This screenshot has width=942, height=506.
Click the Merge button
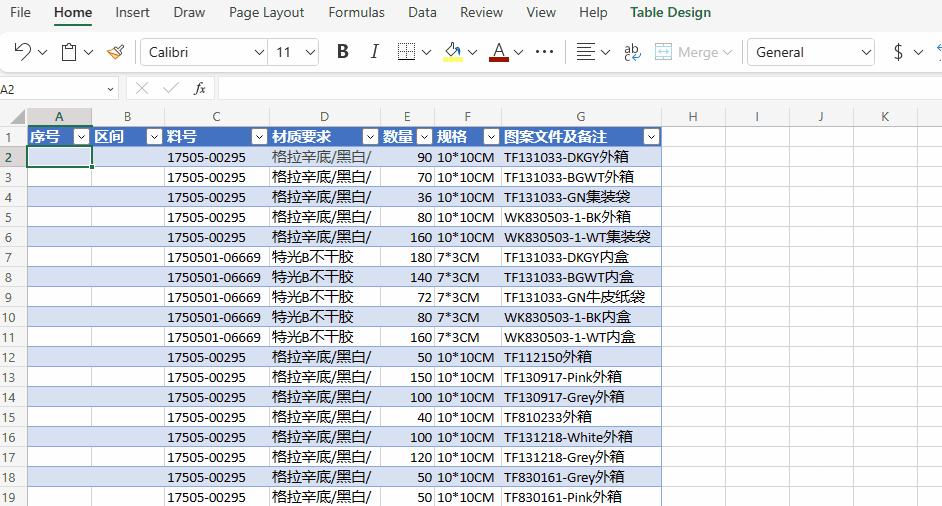pyautogui.click(x=693, y=52)
